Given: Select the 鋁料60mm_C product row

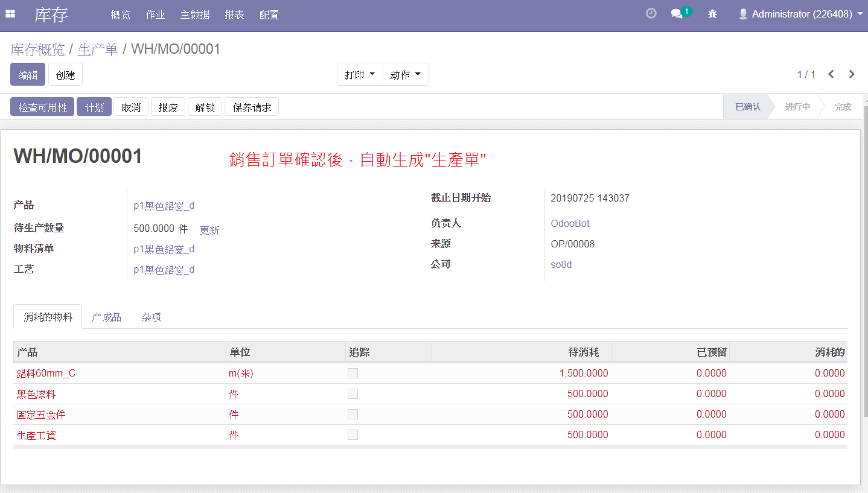Looking at the screenshot, I should tap(430, 374).
